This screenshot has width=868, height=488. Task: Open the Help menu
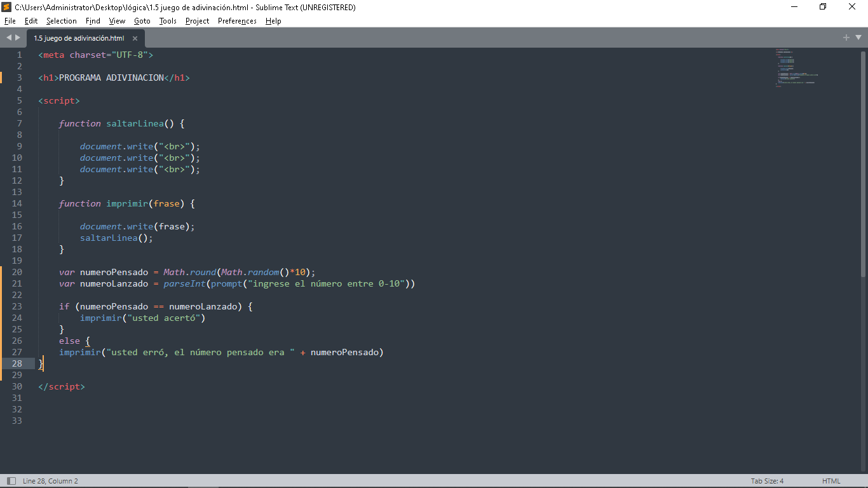[x=273, y=21]
